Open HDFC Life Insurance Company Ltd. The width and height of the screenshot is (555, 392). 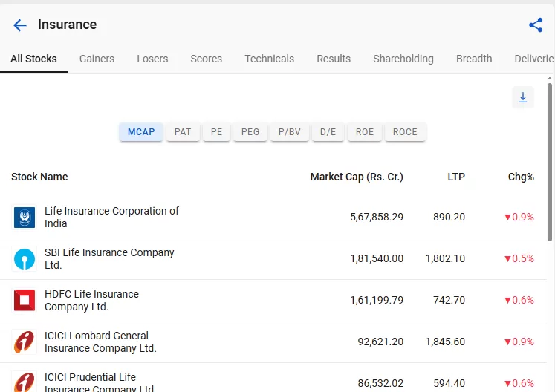91,300
